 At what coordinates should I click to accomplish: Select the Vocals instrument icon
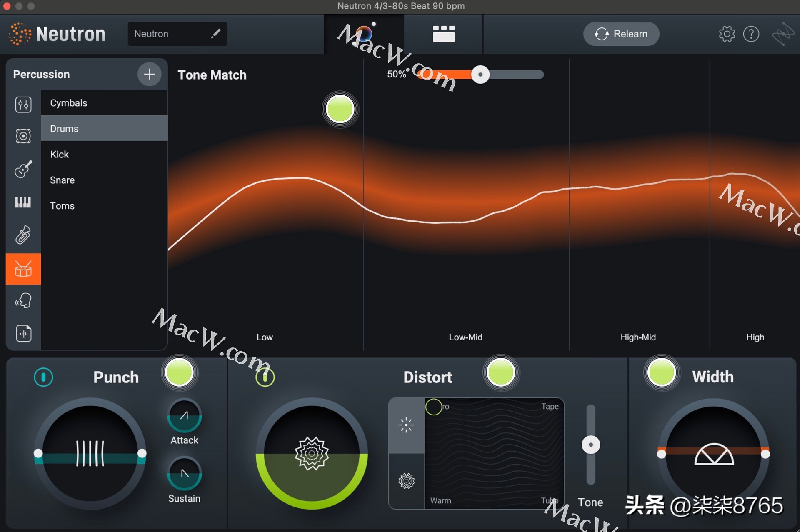tap(23, 300)
